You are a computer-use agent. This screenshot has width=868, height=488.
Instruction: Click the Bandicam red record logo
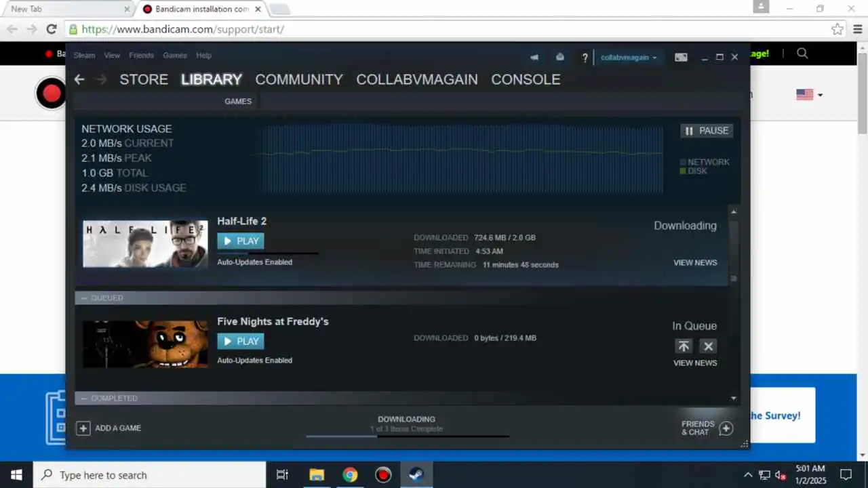point(52,94)
